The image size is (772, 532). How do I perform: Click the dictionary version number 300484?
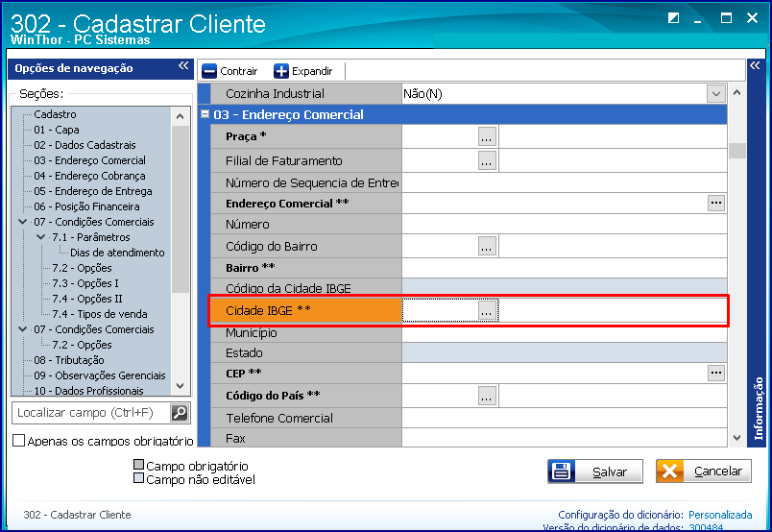coord(706,527)
